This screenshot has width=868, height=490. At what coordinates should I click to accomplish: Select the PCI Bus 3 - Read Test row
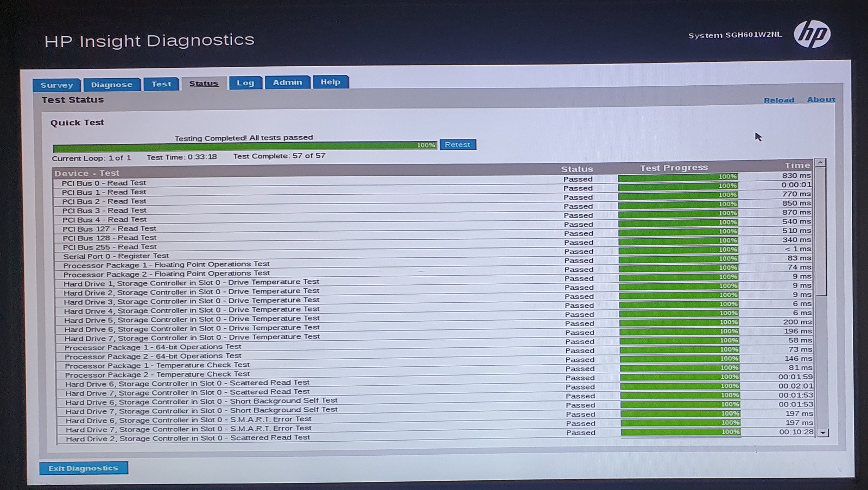[x=433, y=207]
